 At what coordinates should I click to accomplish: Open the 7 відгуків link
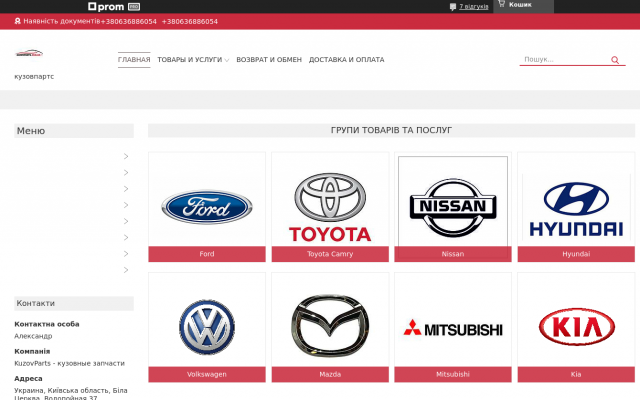tap(473, 7)
